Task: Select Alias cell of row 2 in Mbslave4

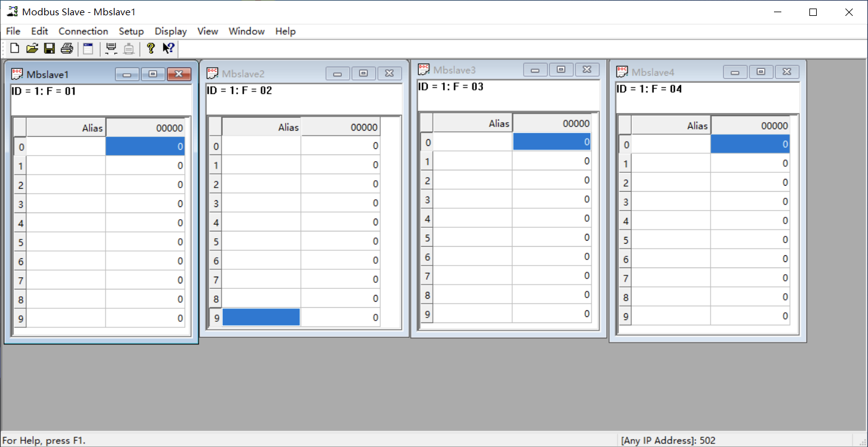Action: coord(671,182)
